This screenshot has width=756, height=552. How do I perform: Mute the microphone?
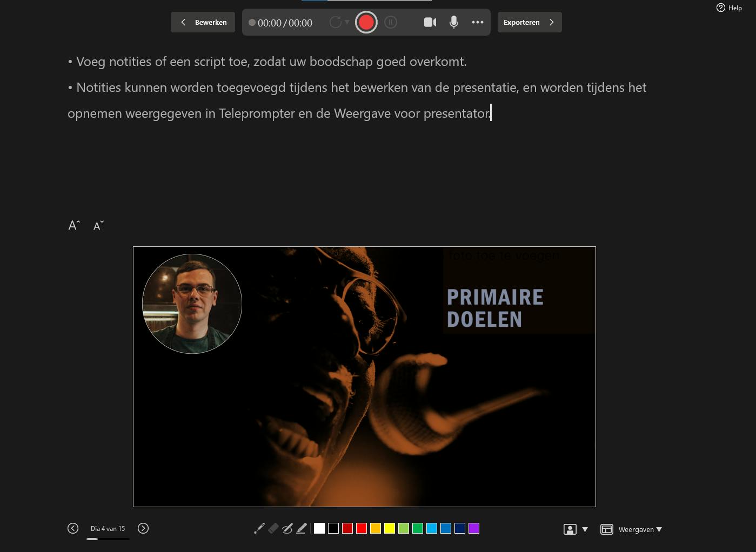click(x=454, y=22)
